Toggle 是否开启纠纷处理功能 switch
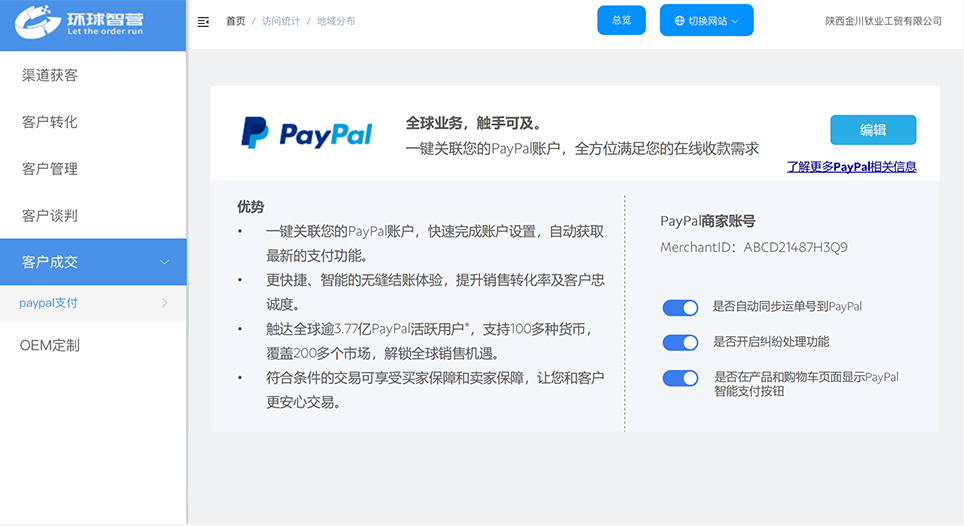Viewport: 964px width, 526px height. click(680, 342)
